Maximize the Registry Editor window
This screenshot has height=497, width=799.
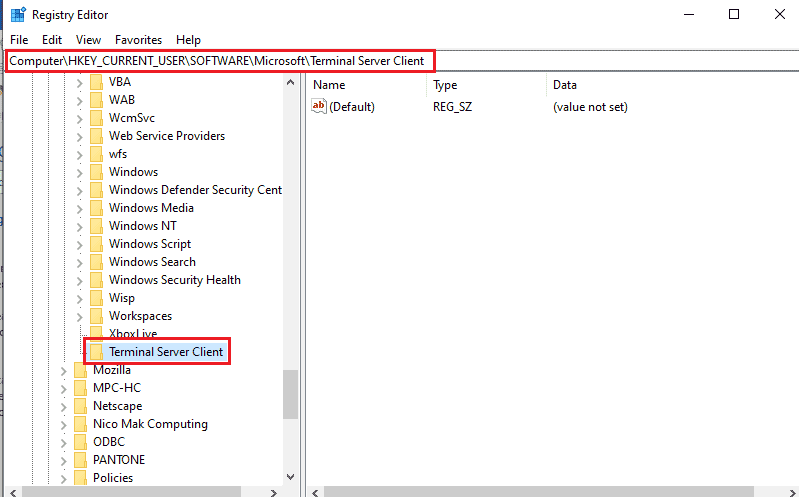[x=734, y=14]
